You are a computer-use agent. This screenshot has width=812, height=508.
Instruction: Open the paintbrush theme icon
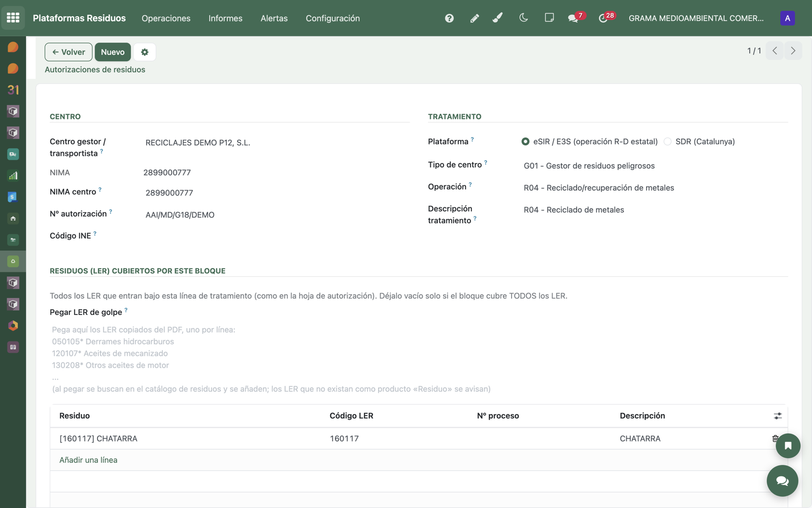pos(498,18)
